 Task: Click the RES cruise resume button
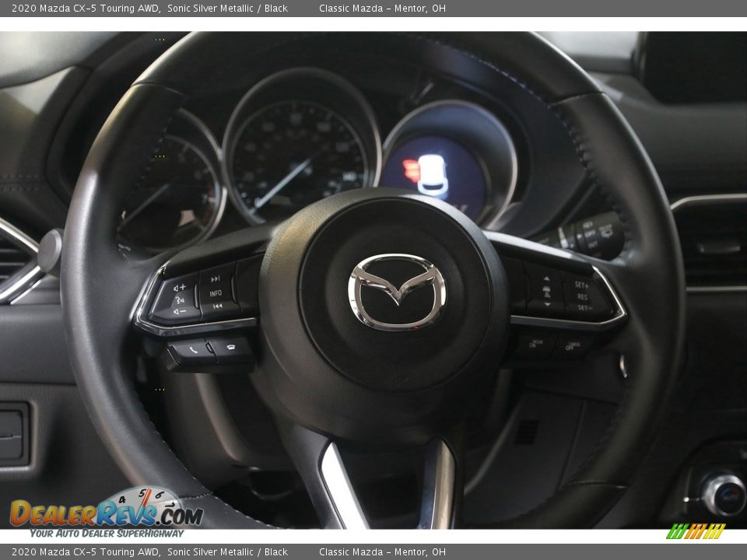click(x=583, y=296)
